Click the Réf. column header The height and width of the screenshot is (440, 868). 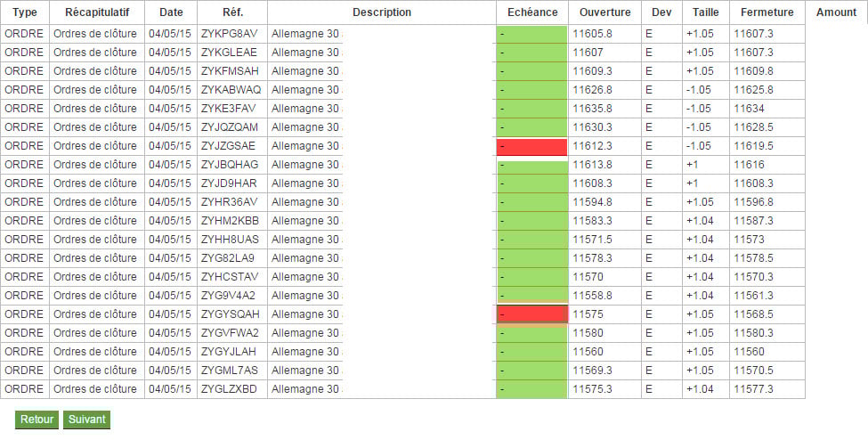point(232,12)
